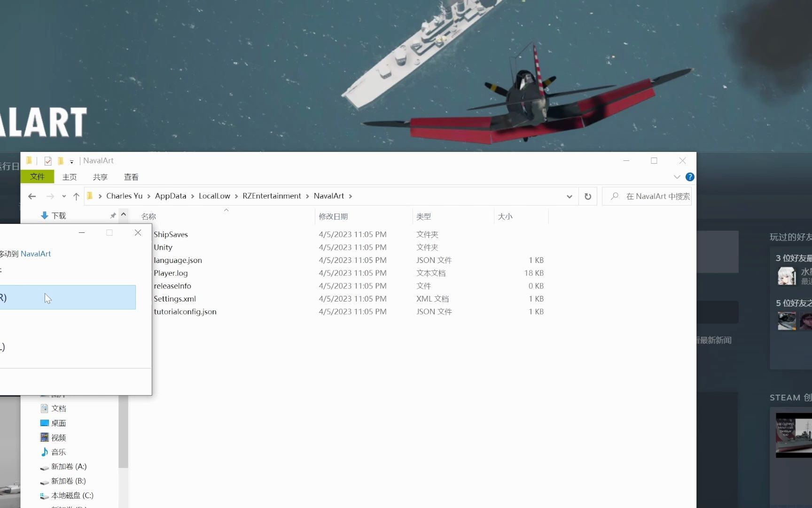The height and width of the screenshot is (508, 812).
Task: Open the address bar history dropdown
Action: (569, 196)
